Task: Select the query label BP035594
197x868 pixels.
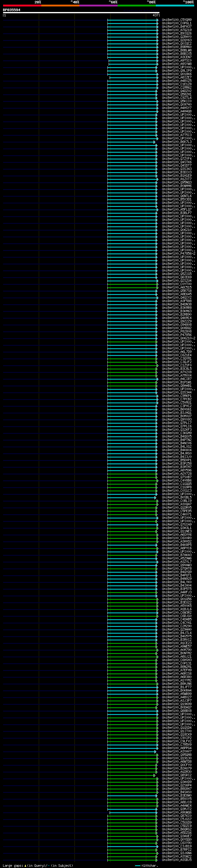Action: tap(11, 10)
